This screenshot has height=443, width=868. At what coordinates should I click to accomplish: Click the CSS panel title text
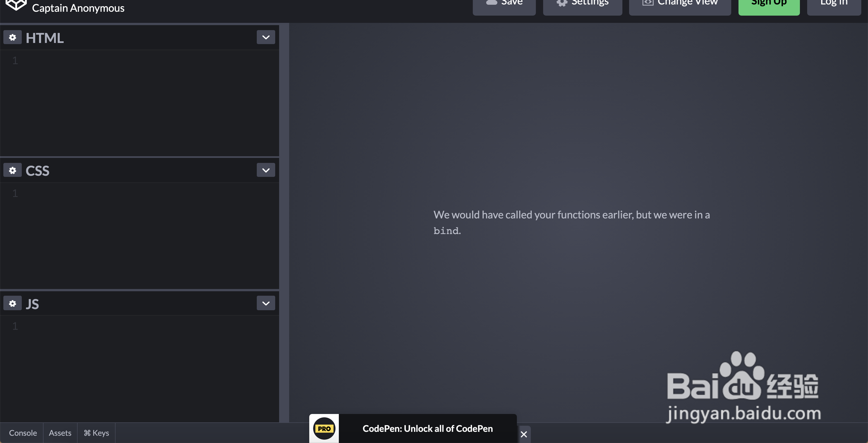pyautogui.click(x=37, y=171)
